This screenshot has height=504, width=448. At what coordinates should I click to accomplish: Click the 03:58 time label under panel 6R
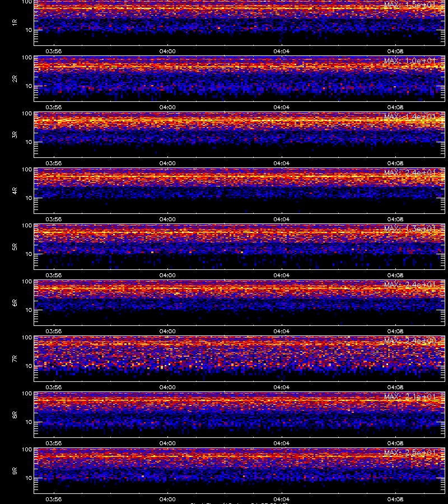(x=54, y=331)
